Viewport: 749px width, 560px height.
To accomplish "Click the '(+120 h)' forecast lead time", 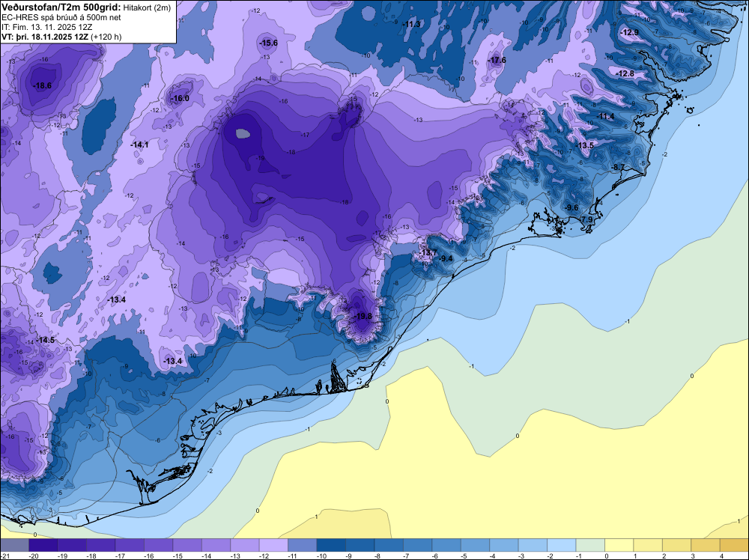I will coord(106,37).
